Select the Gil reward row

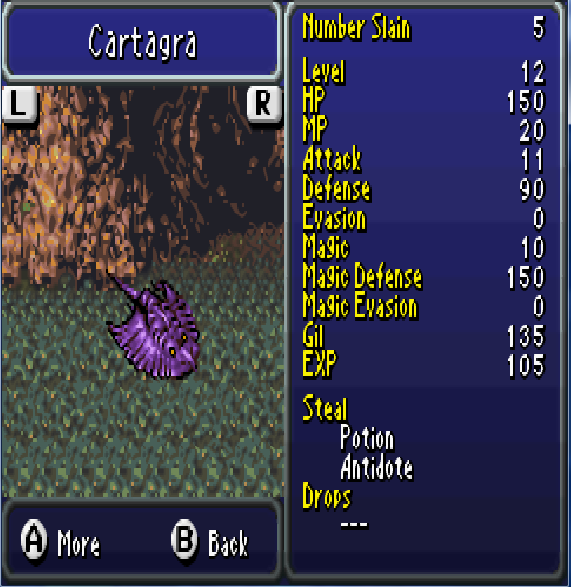tap(424, 335)
